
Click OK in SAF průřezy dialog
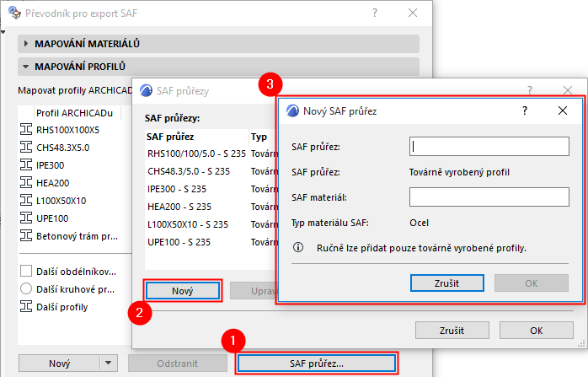click(x=537, y=330)
